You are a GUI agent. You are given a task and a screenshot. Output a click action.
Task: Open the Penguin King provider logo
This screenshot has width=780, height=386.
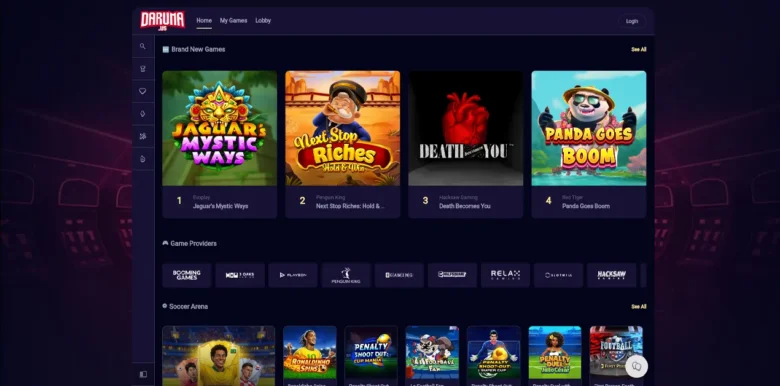pos(346,275)
